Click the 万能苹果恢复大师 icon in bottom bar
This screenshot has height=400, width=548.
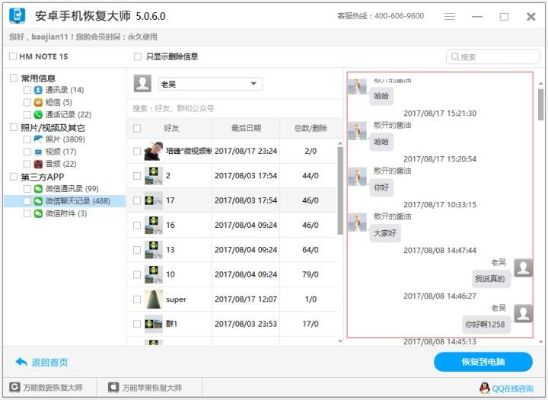click(113, 387)
